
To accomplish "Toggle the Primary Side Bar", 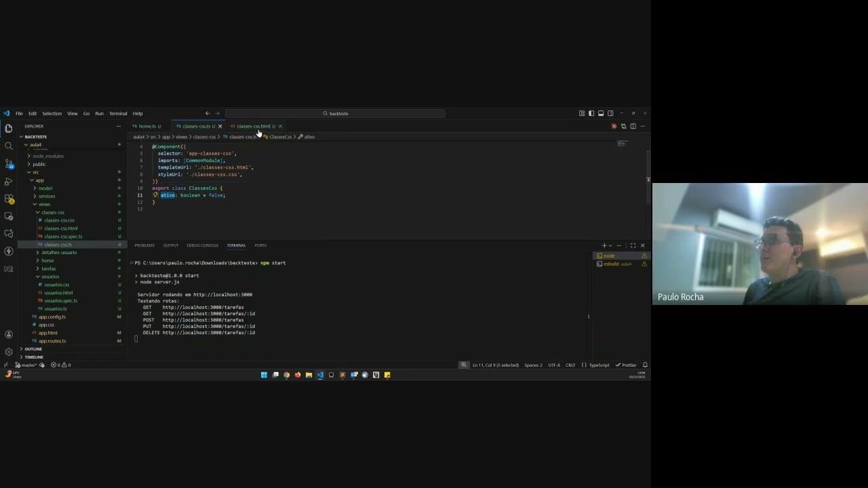I will pyautogui.click(x=591, y=113).
